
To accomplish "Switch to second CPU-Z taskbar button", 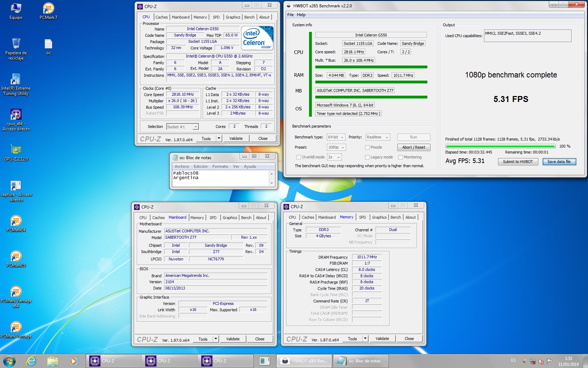I will 169,361.
